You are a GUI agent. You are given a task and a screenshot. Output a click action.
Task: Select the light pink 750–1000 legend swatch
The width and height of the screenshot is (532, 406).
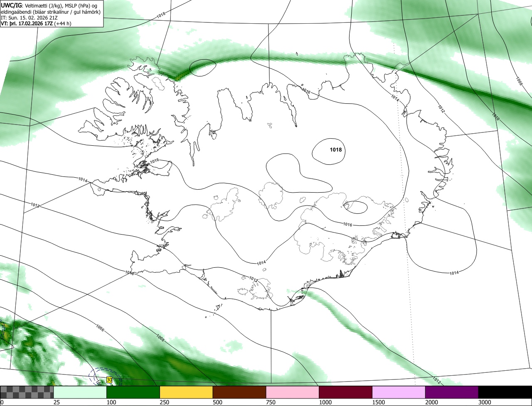point(293,392)
